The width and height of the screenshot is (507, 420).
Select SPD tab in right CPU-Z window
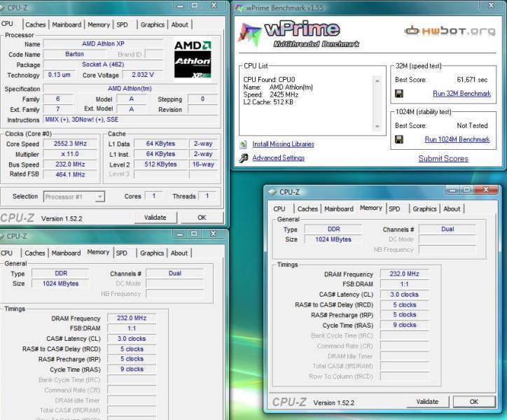click(x=394, y=209)
